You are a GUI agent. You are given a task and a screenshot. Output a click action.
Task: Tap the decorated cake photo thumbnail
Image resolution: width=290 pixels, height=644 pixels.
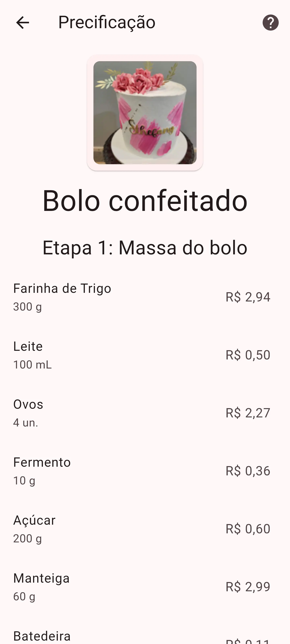tap(145, 112)
